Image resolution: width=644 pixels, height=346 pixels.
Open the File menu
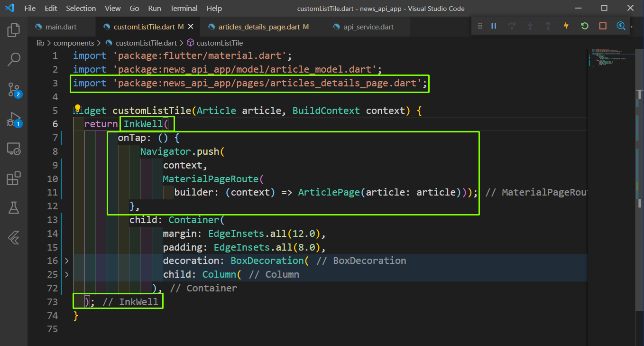click(x=29, y=9)
